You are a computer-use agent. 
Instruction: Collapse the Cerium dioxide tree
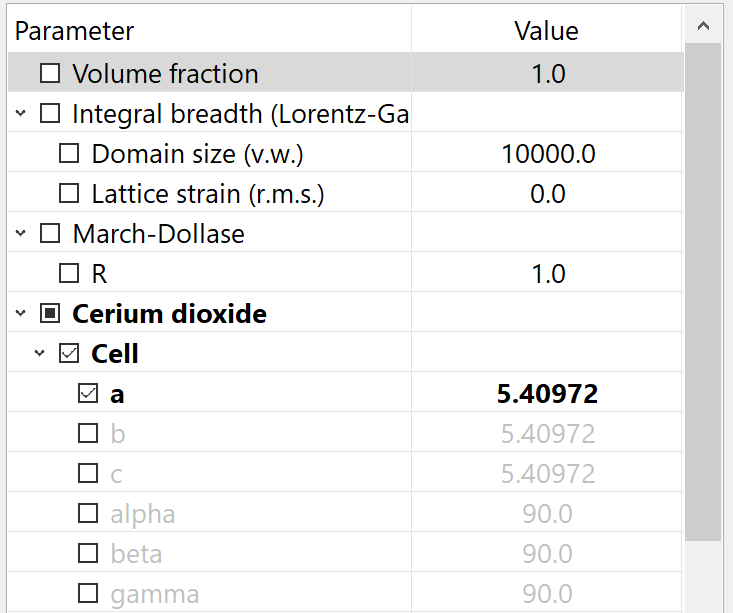pos(21,313)
